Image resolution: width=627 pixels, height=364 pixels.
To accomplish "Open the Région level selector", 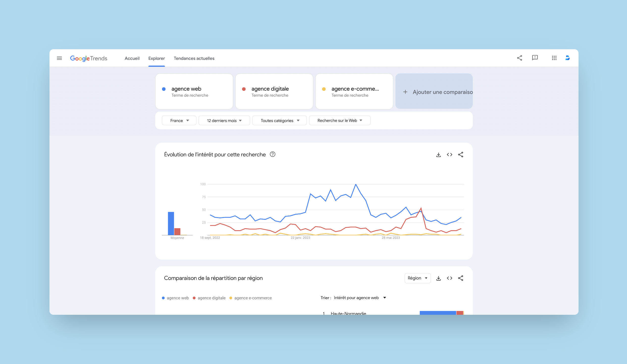I will tap(417, 278).
